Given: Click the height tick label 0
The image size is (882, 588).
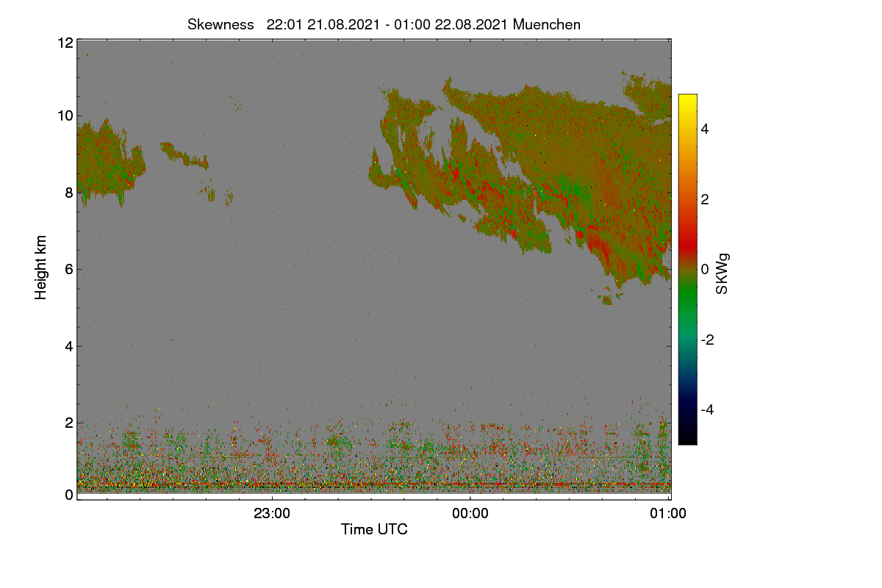Looking at the screenshot, I should click(69, 495).
